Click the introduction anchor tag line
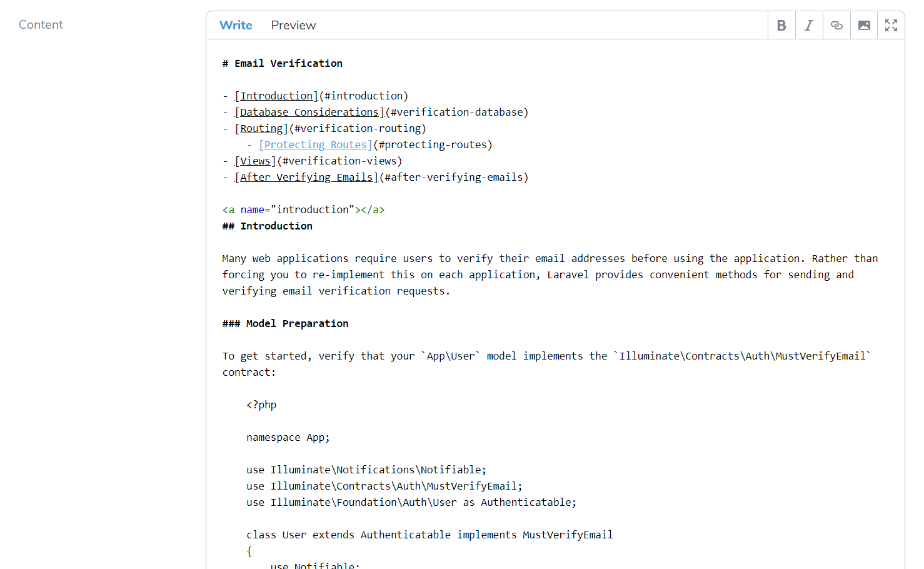The image size is (924, 569). point(303,209)
